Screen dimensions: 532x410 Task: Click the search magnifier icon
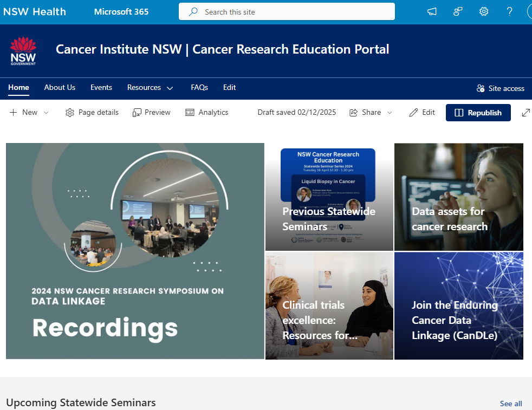pos(193,12)
